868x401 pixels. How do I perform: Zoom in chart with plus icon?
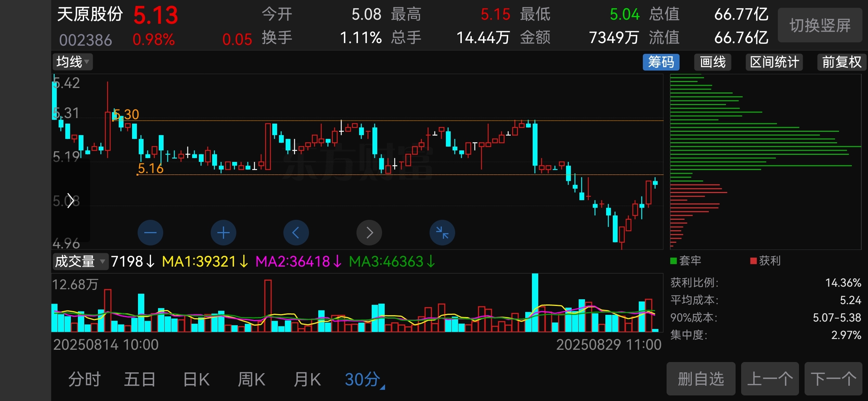point(223,233)
